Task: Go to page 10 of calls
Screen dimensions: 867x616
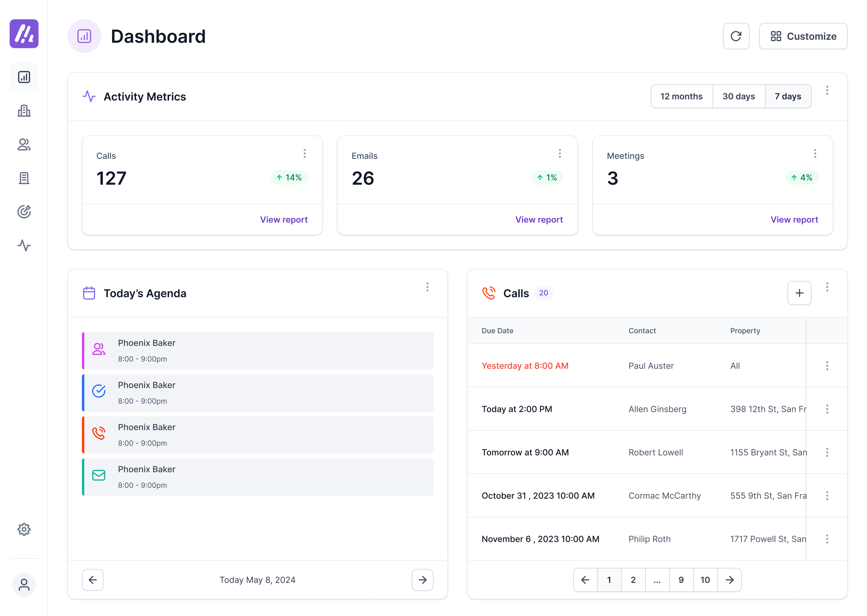Action: pos(705,580)
